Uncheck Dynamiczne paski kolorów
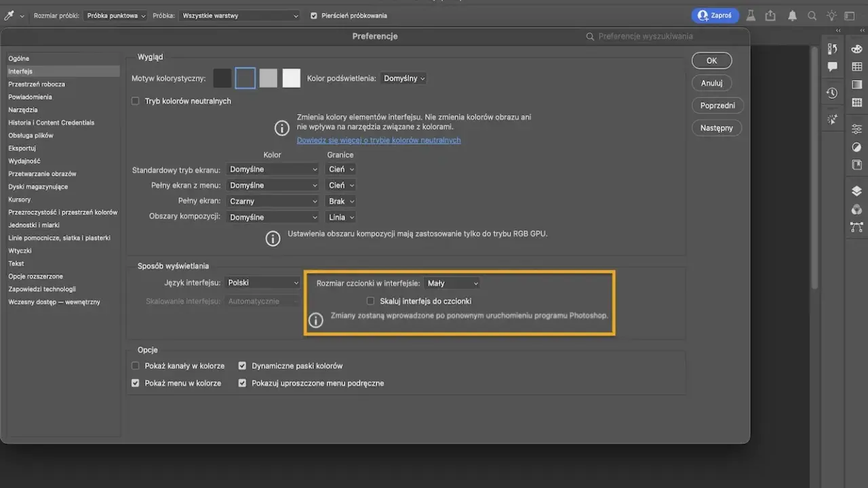The image size is (868, 488). coord(242,365)
